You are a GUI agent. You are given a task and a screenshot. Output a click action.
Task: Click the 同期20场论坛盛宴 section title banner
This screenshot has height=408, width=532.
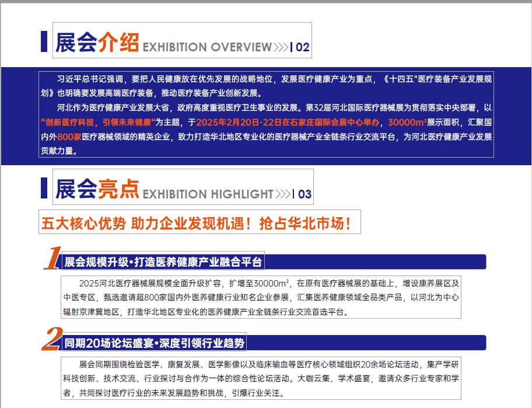[154, 343]
